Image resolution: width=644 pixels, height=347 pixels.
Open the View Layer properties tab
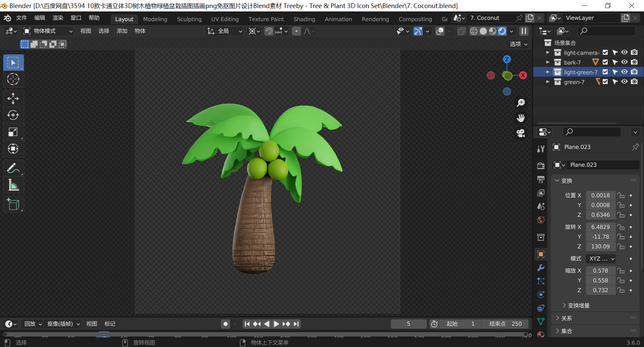coord(541,193)
